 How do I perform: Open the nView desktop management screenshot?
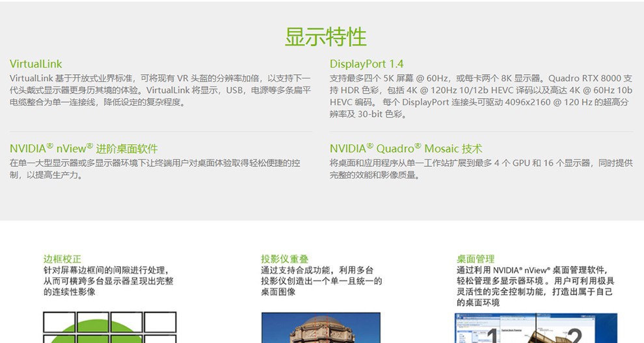536,328
